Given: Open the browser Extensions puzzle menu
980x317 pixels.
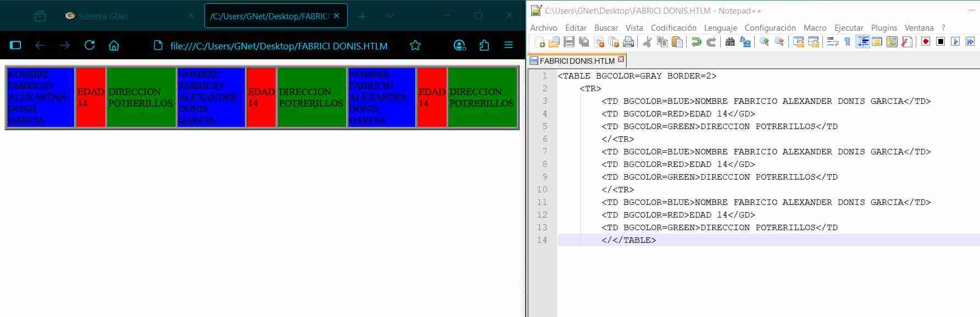Looking at the screenshot, I should pos(484,46).
